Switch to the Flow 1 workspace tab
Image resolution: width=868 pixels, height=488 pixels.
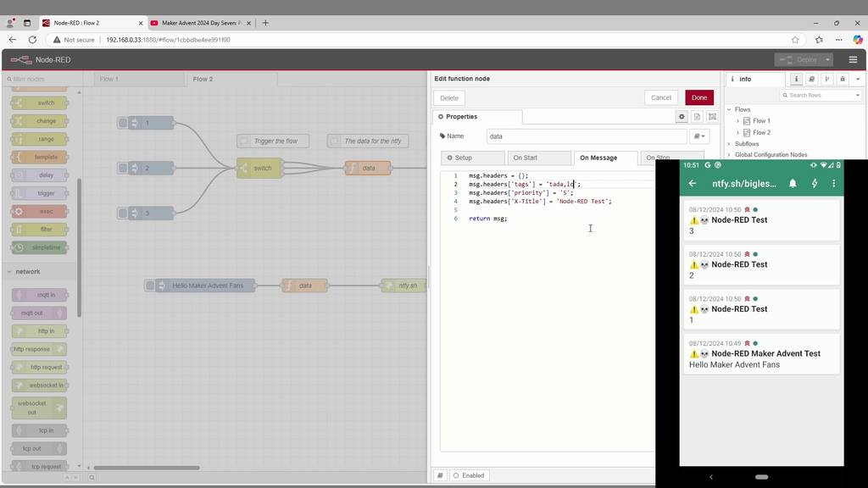click(139, 79)
